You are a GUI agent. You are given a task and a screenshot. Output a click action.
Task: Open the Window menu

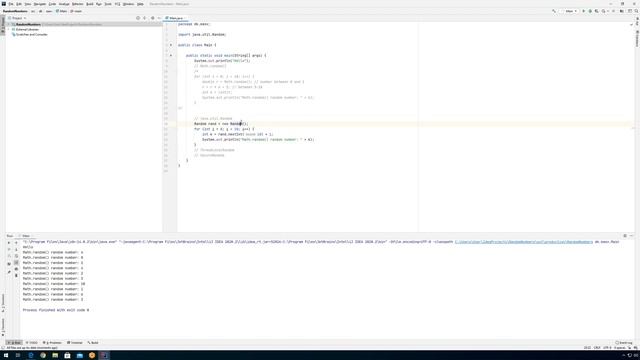128,4
